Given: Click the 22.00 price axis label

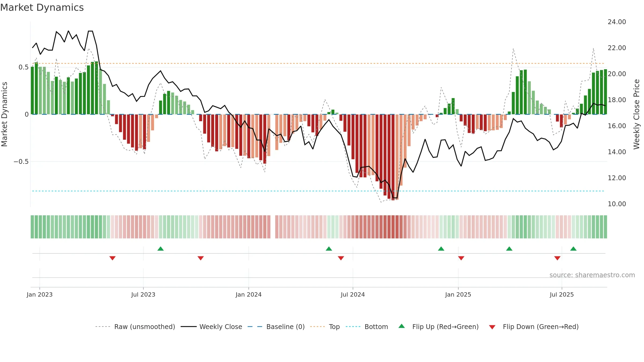Looking at the screenshot, I should pos(617,48).
